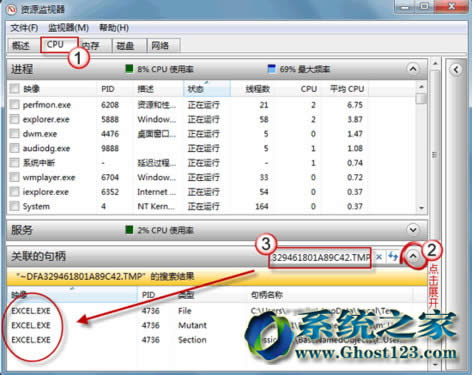Screen dimensions: 472x375
Task: Check the dwm.exe process box
Action: click(x=14, y=134)
